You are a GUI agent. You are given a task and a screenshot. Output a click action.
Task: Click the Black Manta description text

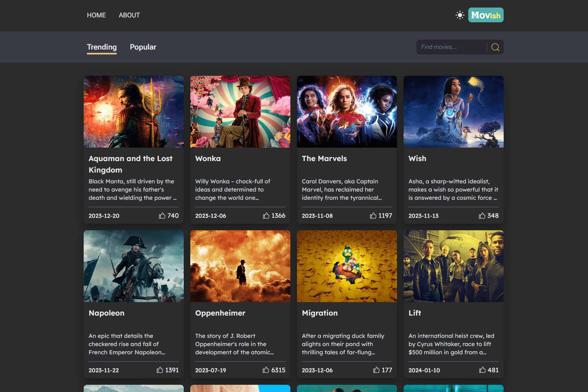133,190
